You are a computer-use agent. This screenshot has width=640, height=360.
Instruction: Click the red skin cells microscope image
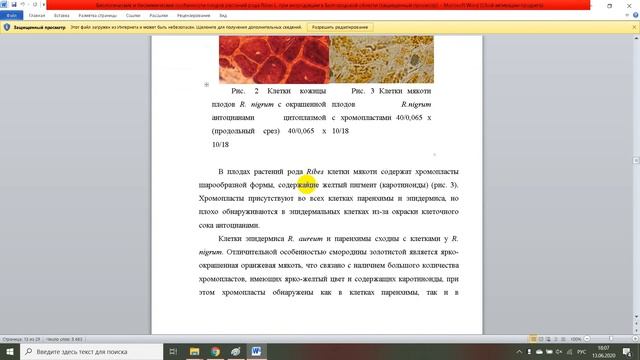click(x=274, y=59)
